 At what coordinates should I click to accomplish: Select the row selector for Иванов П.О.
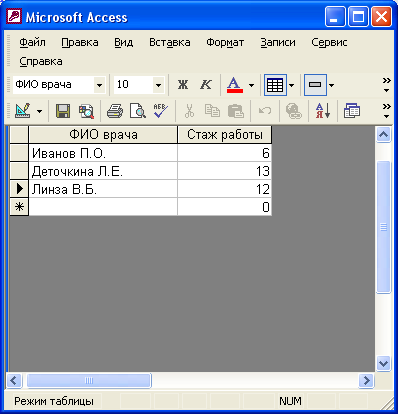(x=19, y=153)
